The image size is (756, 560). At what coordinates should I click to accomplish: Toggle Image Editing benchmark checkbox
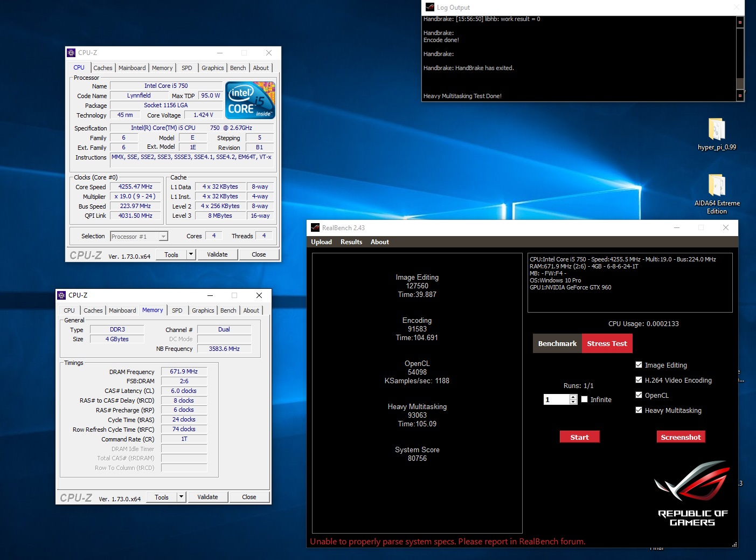(x=639, y=365)
